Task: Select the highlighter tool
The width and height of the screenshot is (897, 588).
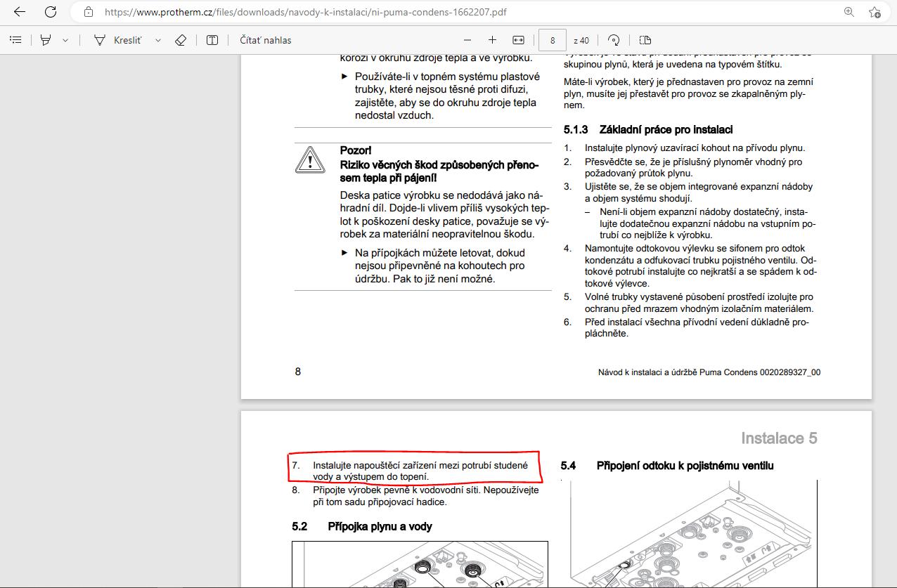Action: coord(46,40)
